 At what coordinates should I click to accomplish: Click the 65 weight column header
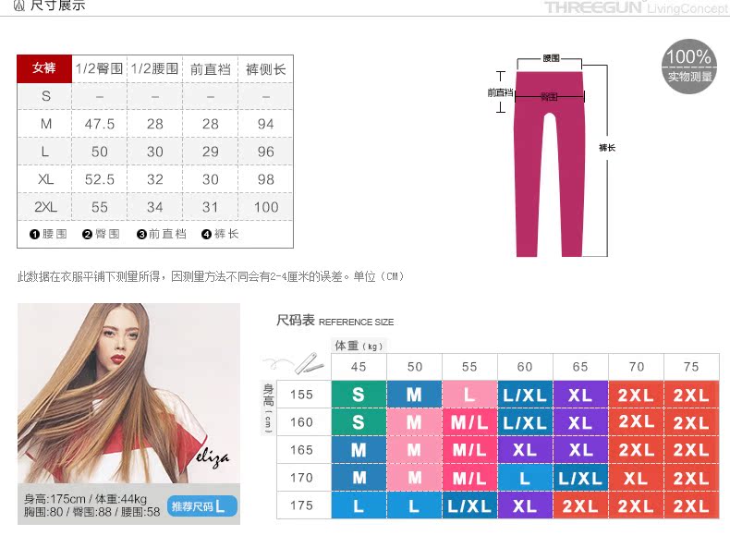click(580, 367)
